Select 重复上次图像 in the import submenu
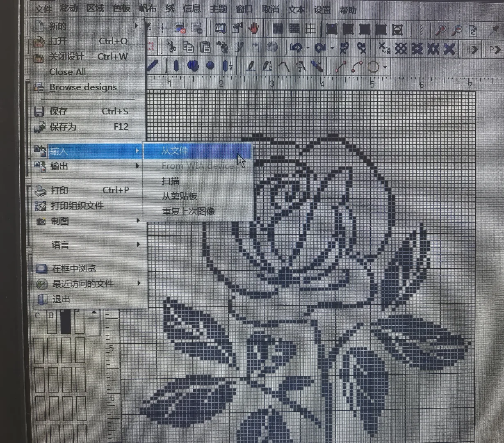The width and height of the screenshot is (504, 443). pyautogui.click(x=197, y=212)
